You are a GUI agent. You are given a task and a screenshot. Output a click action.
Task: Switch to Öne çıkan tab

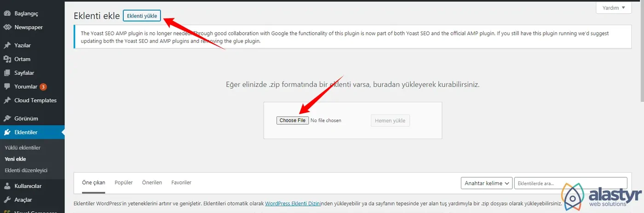94,183
